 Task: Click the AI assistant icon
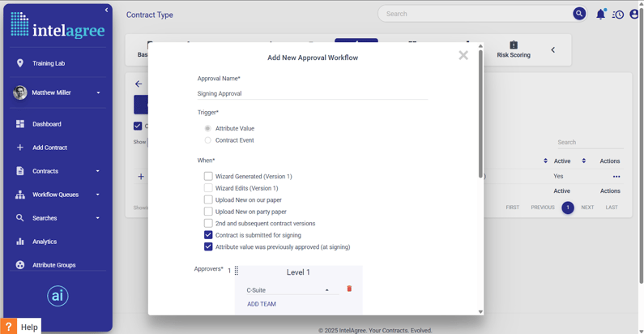tap(57, 296)
